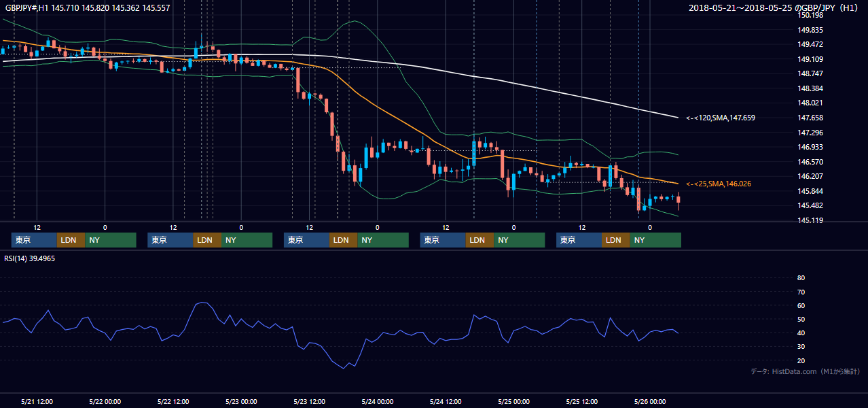
Task: Select RSI scale value 60
Action: tap(801, 305)
